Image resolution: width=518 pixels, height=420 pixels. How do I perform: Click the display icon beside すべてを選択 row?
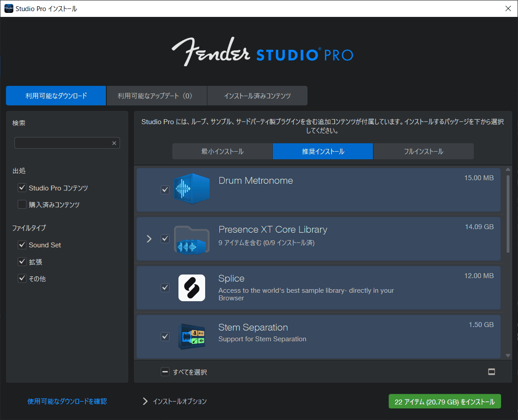coord(491,371)
